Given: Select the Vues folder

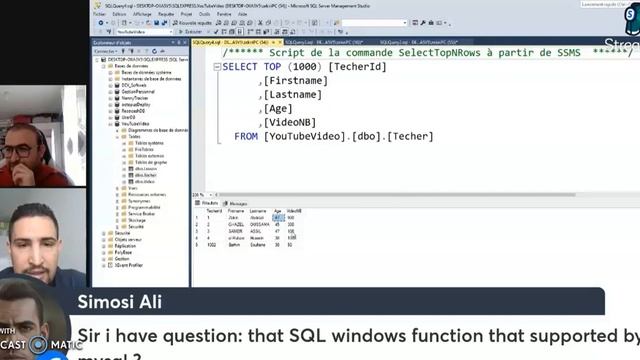Looking at the screenshot, I should [x=133, y=188].
